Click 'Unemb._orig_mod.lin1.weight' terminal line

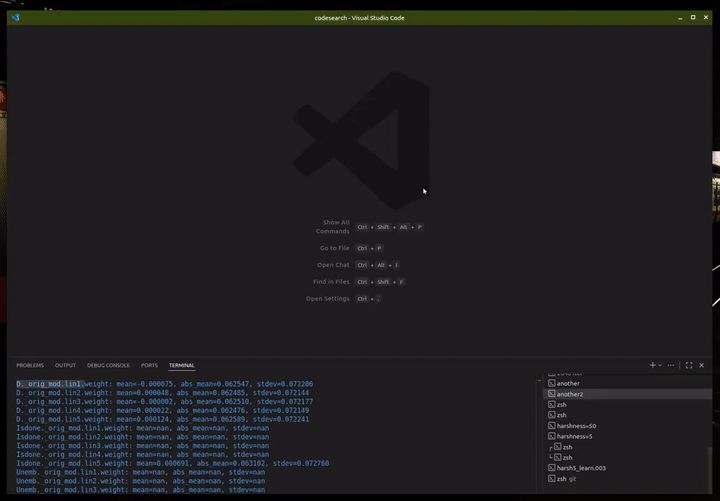pyautogui.click(x=141, y=472)
